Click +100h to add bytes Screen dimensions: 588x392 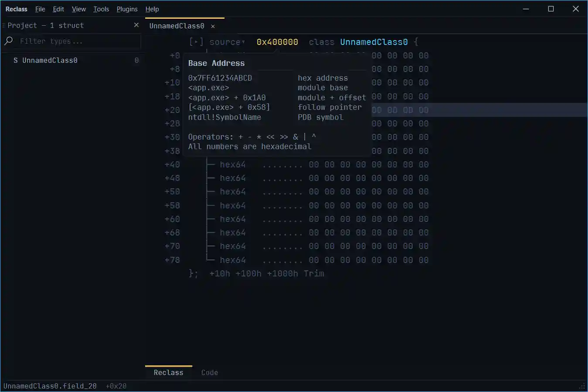click(248, 274)
